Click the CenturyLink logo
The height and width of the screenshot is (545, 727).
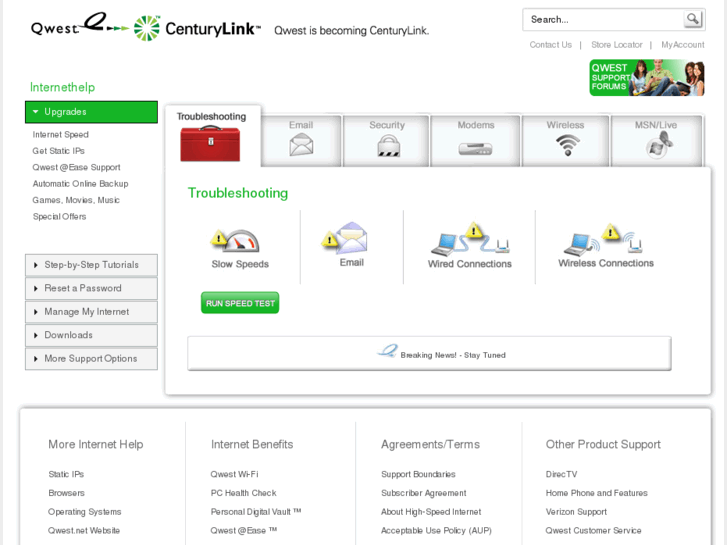coord(197,28)
